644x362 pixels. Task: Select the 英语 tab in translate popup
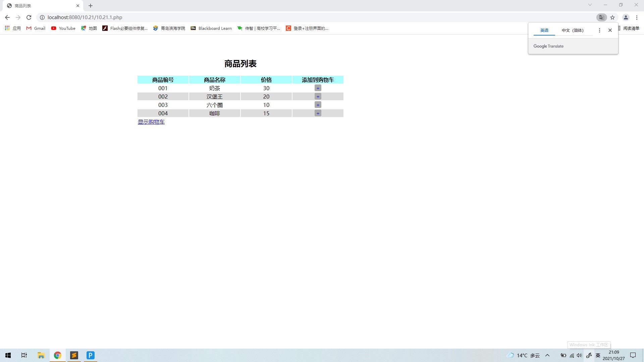tap(544, 31)
